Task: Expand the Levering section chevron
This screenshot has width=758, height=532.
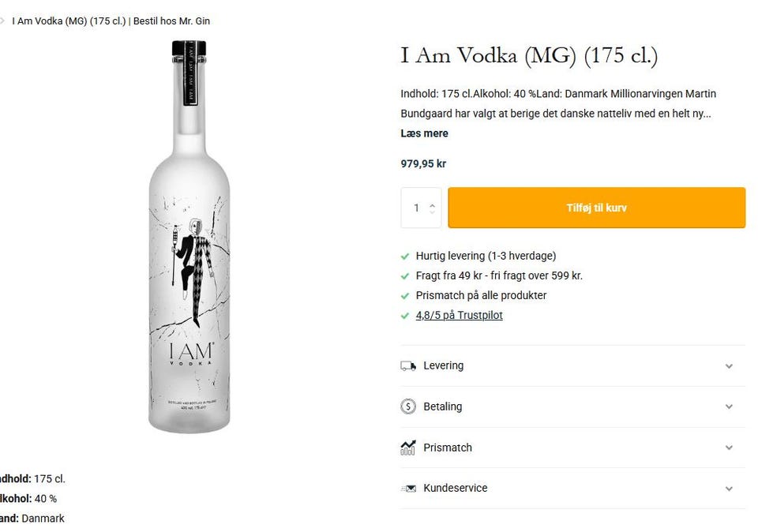Action: pos(729,366)
